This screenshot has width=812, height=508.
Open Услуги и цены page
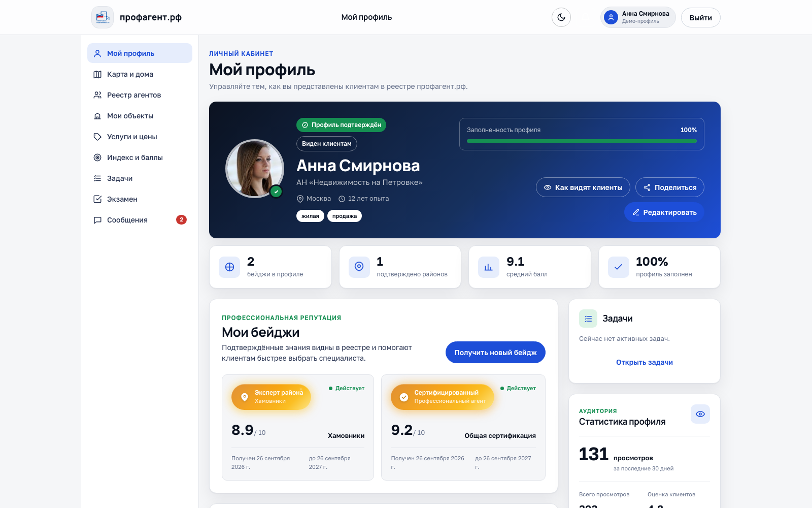point(140,137)
